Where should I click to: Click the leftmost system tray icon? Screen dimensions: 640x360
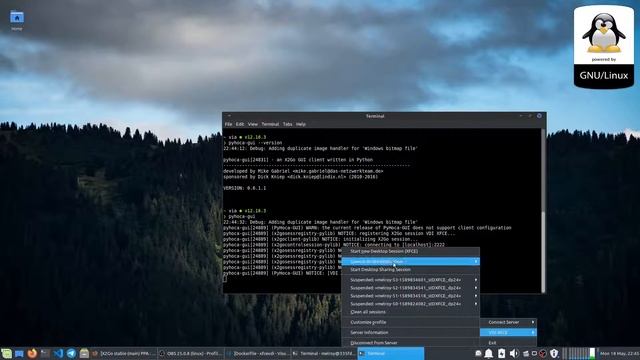click(x=478, y=353)
